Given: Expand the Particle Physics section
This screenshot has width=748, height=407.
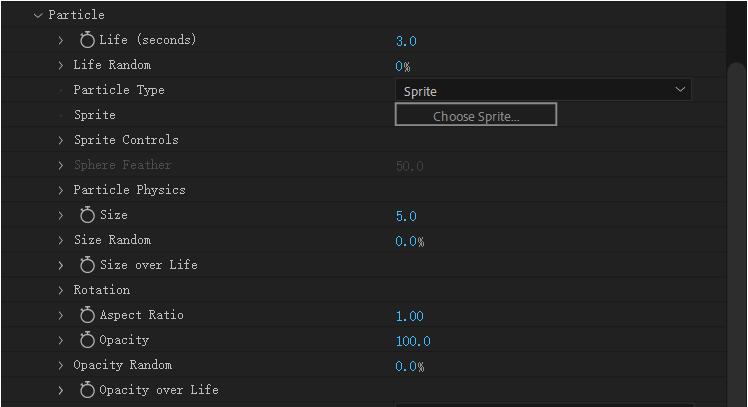Looking at the screenshot, I should 61,190.
